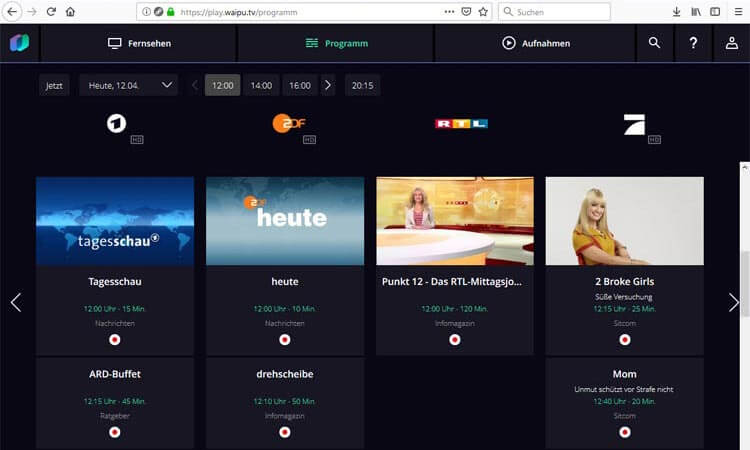Select the ZDF channel logo
This screenshot has width=750, height=450.
click(x=288, y=123)
